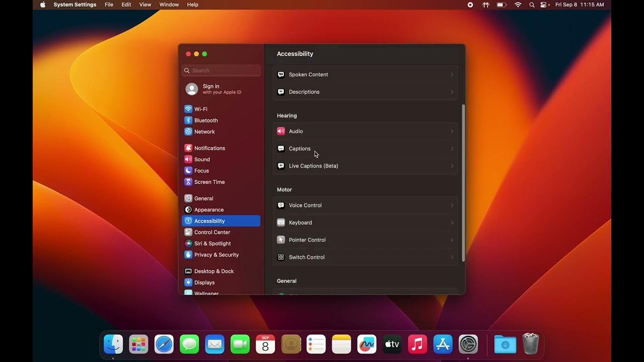Image resolution: width=644 pixels, height=362 pixels.
Task: Open Launchpad from the Dock
Action: tap(138, 344)
